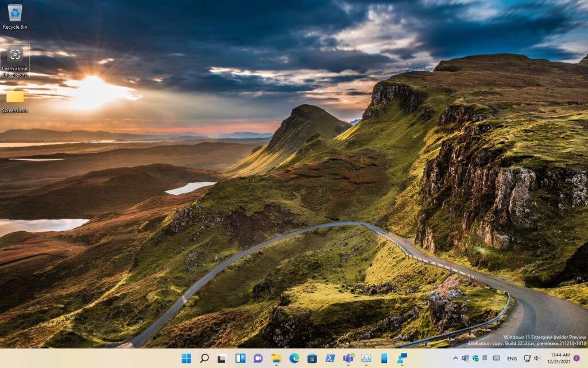The height and width of the screenshot is (368, 588).
Task: Launch the Chat camera icon on taskbar
Action: pyautogui.click(x=258, y=358)
